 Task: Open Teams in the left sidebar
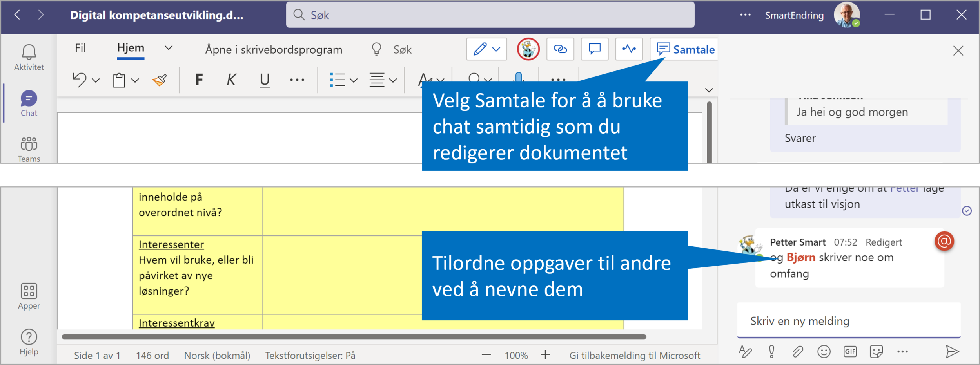29,149
